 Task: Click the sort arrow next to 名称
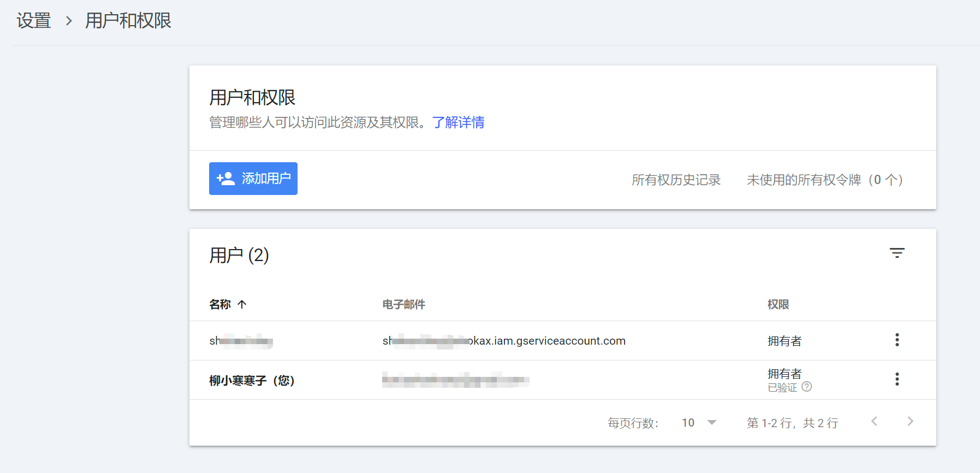[x=242, y=304]
